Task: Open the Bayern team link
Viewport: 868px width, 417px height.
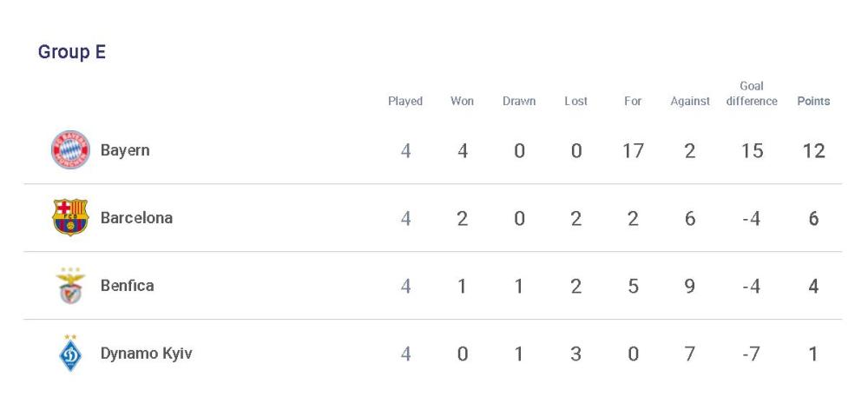Action: pos(125,150)
